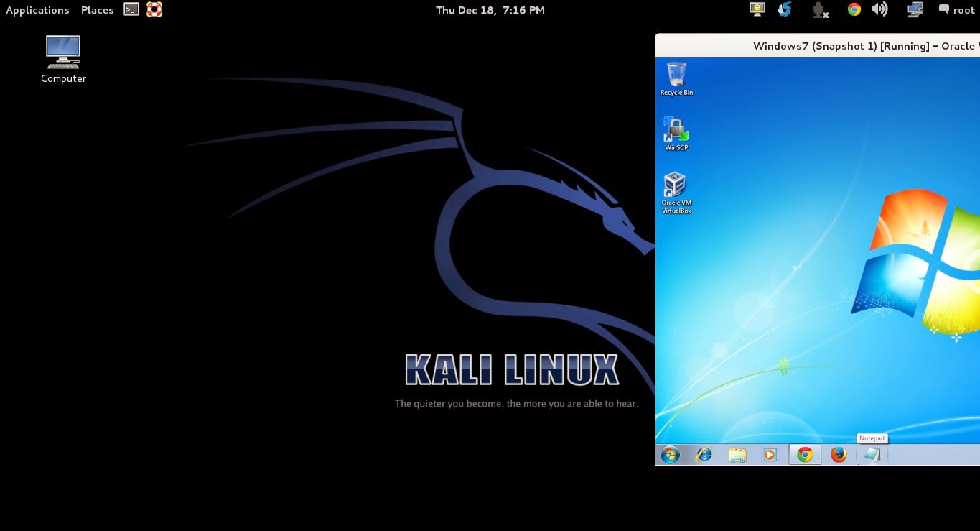
Task: Open the Applications menu
Action: coord(37,9)
